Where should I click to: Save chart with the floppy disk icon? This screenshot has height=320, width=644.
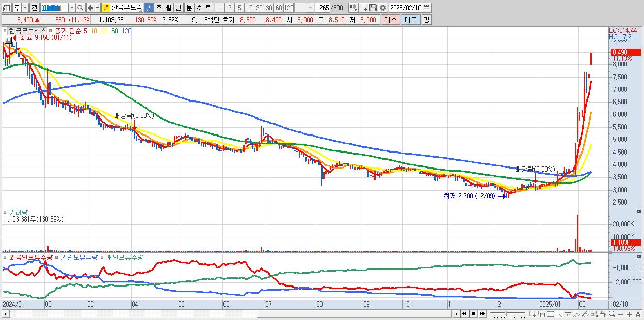click(x=373, y=8)
